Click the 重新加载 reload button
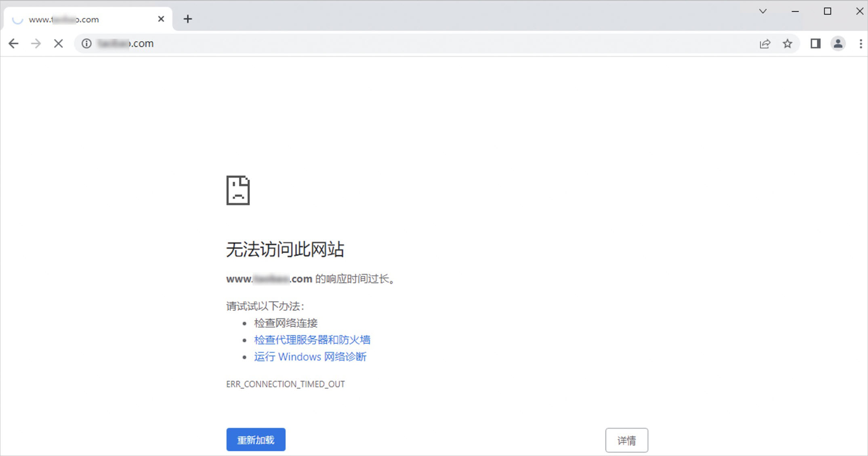The image size is (868, 456). click(x=256, y=439)
